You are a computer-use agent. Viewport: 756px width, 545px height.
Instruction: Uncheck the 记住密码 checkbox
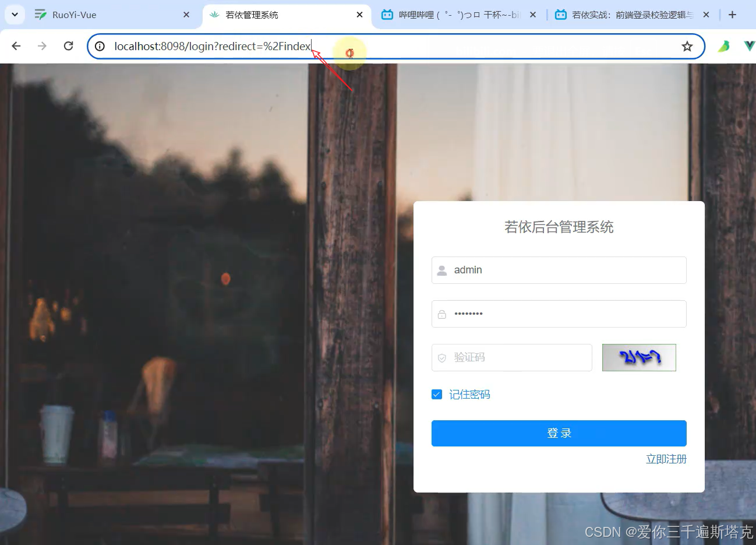(x=437, y=394)
